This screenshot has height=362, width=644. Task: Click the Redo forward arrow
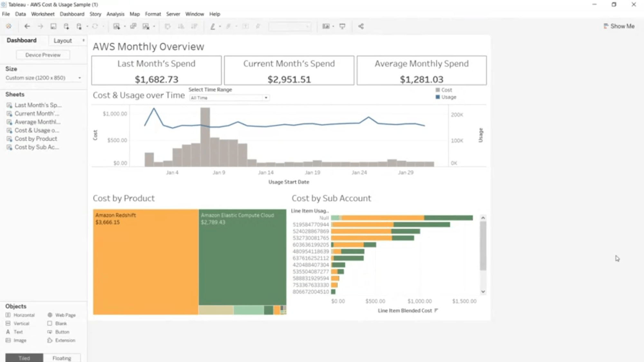click(40, 26)
